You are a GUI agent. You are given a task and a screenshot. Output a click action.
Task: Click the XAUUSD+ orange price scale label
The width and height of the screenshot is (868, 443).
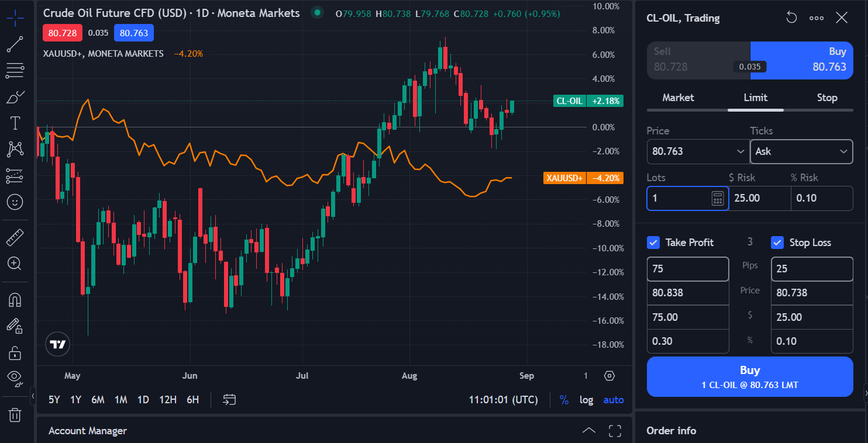click(583, 178)
